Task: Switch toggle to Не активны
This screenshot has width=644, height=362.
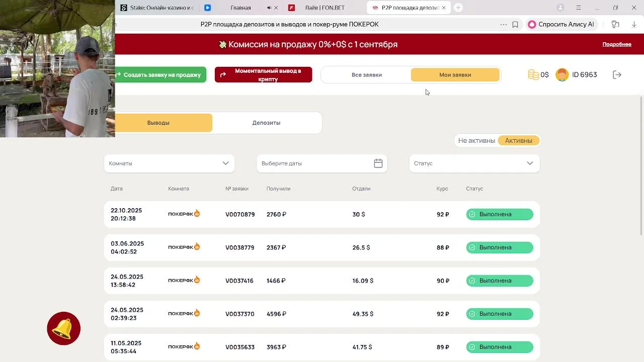Action: tap(476, 141)
